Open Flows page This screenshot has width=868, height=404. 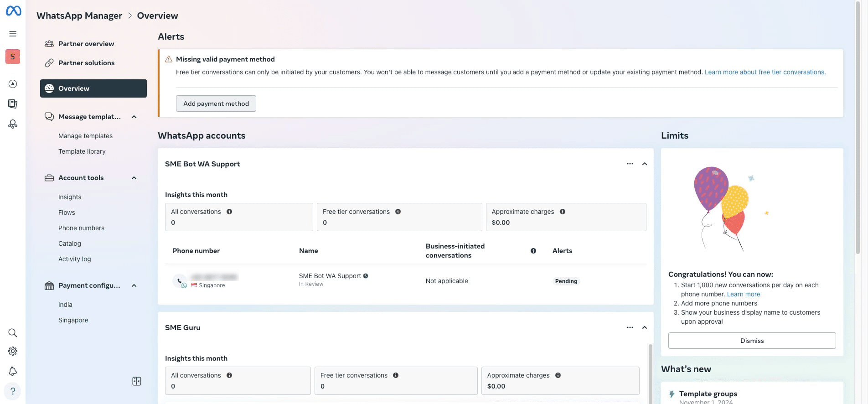(67, 212)
